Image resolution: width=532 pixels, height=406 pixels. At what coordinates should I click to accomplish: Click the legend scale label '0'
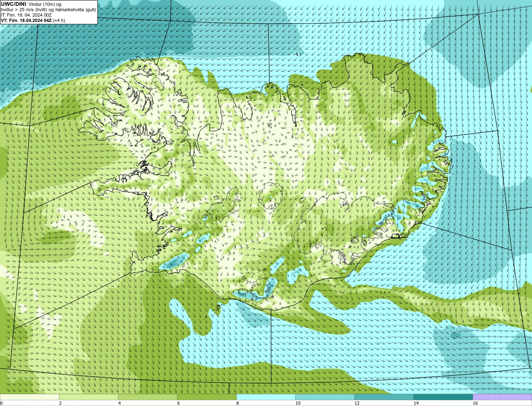tap(1, 403)
